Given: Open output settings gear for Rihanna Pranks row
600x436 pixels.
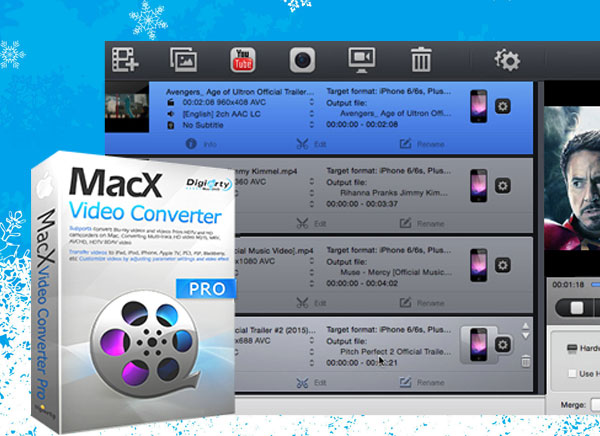Looking at the screenshot, I should (503, 186).
